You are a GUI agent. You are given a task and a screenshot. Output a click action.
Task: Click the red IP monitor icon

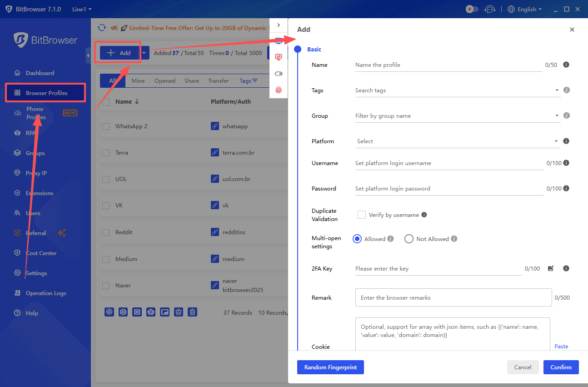click(x=279, y=57)
